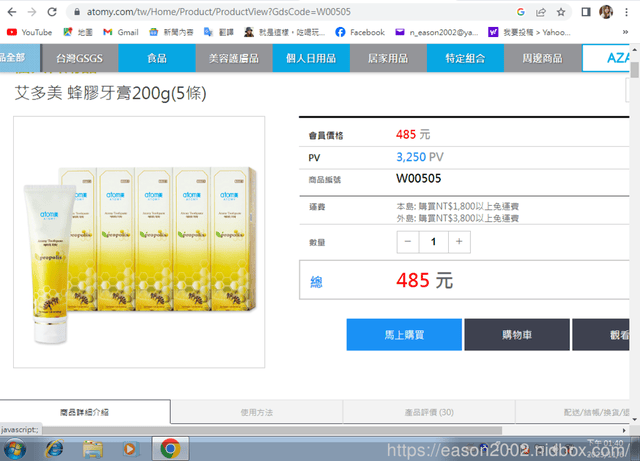This screenshot has height=461, width=640.
Task: Open the bookmark with hat avatar icon
Action: click(x=284, y=32)
